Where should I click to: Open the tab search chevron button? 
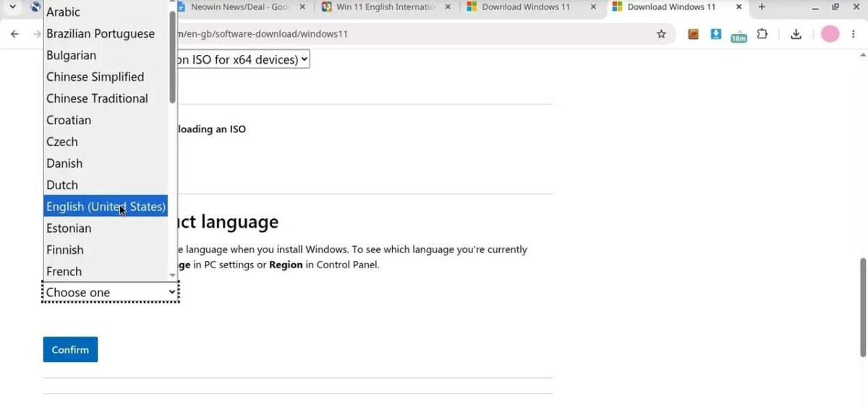(12, 7)
